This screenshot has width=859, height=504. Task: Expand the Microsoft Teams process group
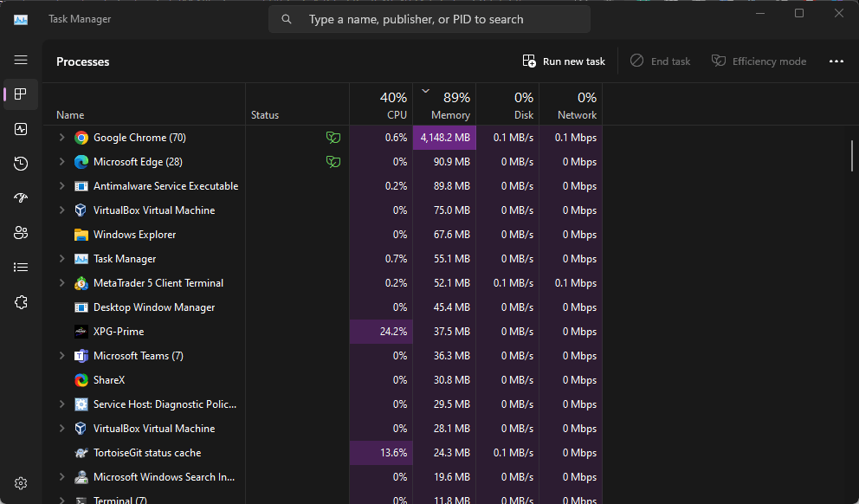pos(61,356)
